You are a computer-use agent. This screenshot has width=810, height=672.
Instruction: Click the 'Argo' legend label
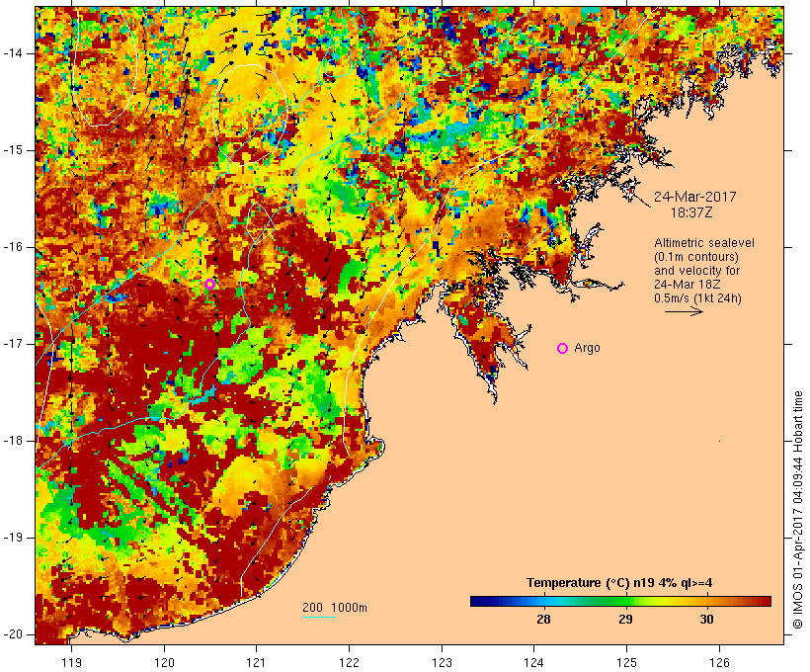[x=588, y=348]
